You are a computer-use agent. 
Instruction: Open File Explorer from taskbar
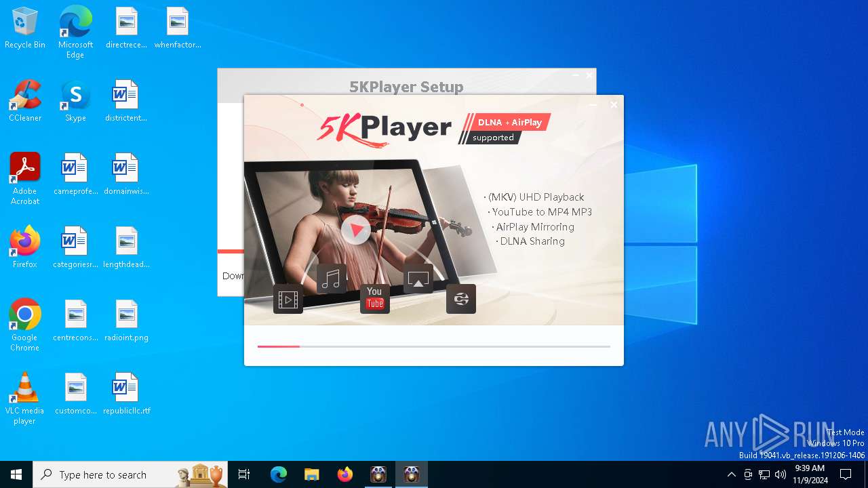[x=312, y=474]
